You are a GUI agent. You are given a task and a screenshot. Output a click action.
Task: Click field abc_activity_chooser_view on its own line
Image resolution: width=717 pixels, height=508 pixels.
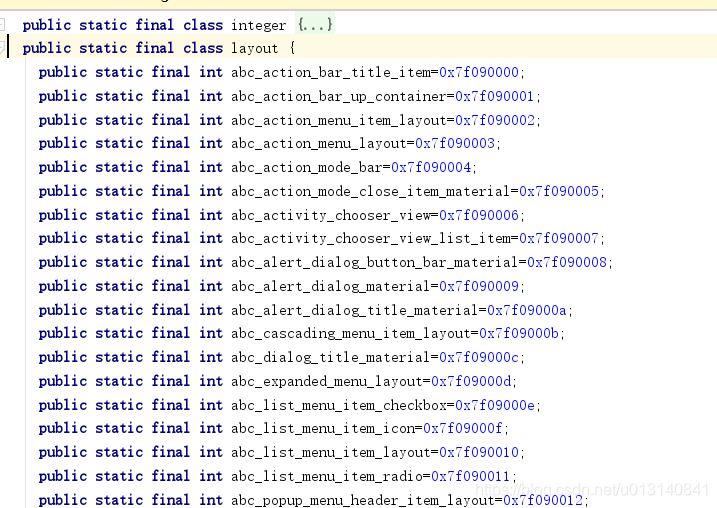tap(331, 215)
